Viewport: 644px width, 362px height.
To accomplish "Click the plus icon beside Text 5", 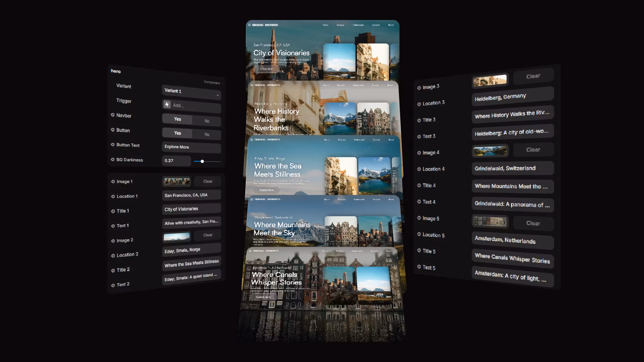I will [x=419, y=267].
